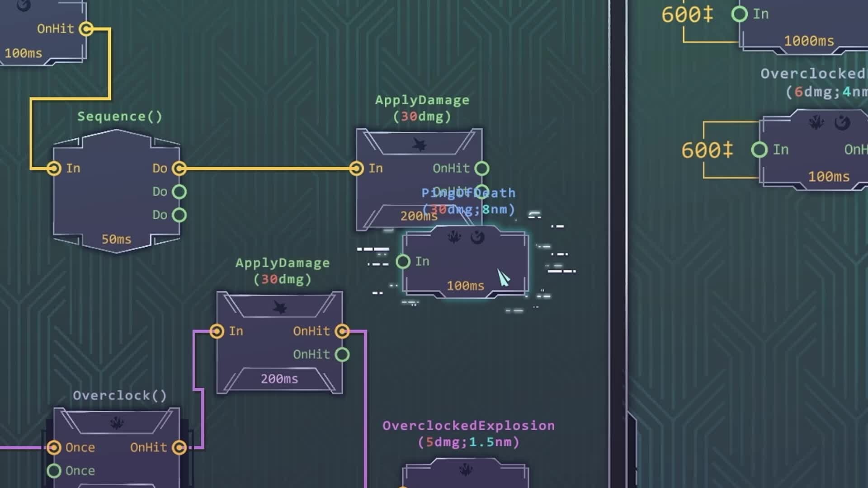The width and height of the screenshot is (868, 488).
Task: Click the OverclockedExplosion node's explosion icon
Action: (466, 470)
